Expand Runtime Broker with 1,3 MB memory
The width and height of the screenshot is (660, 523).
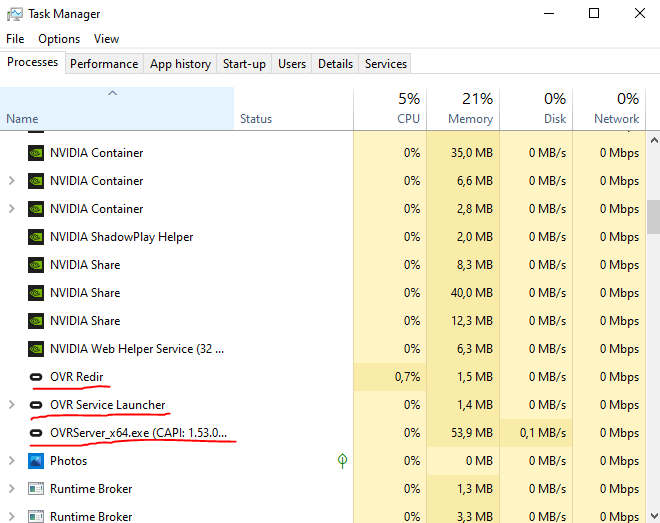coord(12,489)
